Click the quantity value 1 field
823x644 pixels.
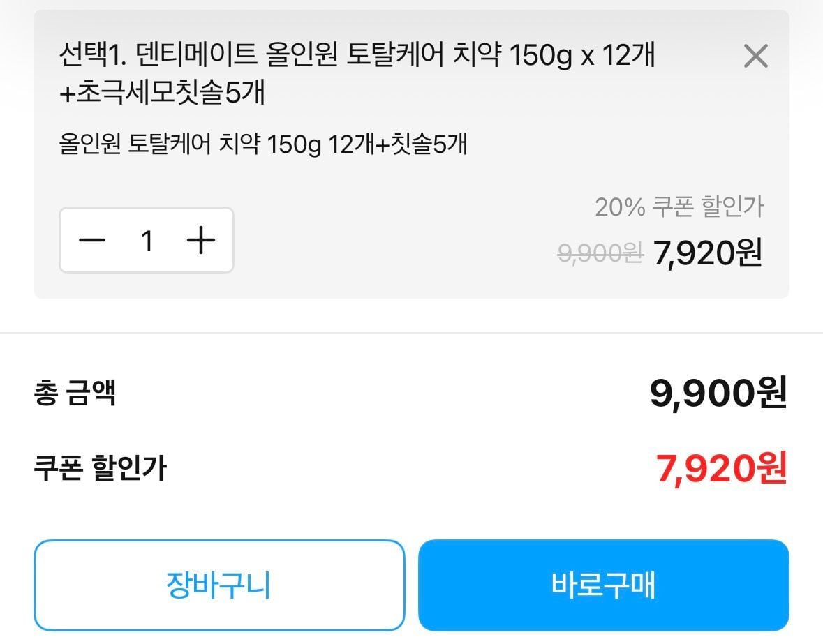[147, 241]
